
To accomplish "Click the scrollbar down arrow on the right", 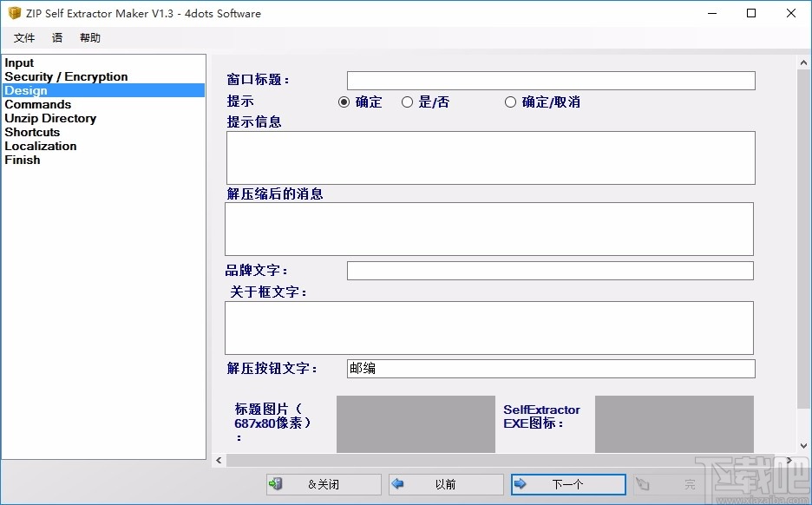I will [803, 447].
